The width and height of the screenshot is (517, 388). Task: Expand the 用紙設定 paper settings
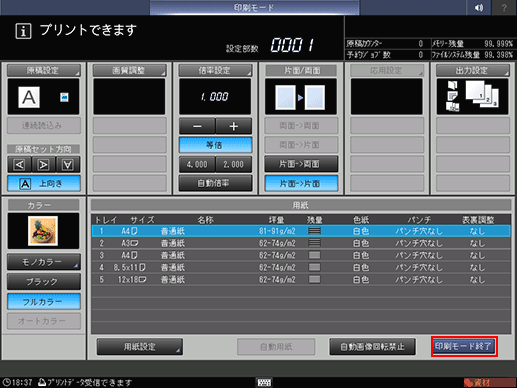click(140, 347)
